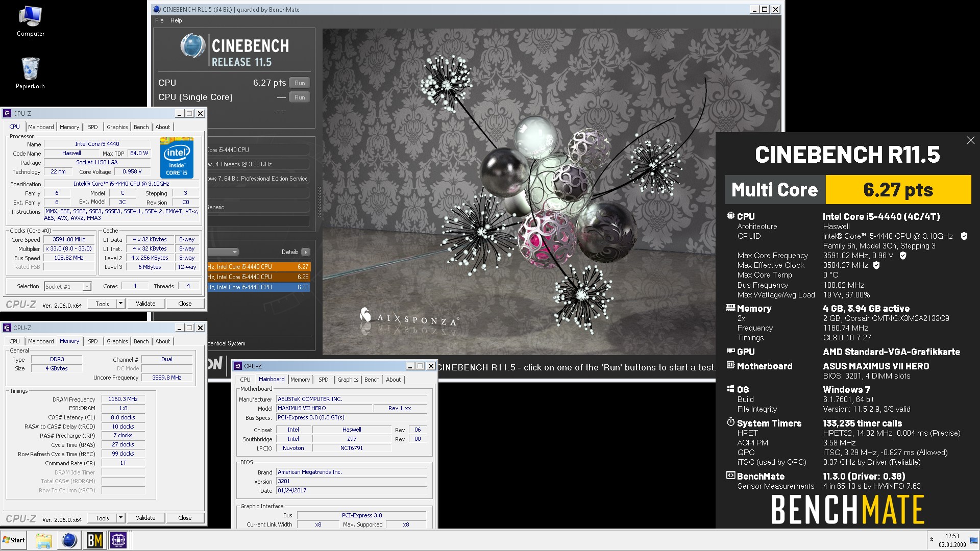The height and width of the screenshot is (551, 980).
Task: Click the CPU chip icon in BenchMate panel
Action: [731, 216]
